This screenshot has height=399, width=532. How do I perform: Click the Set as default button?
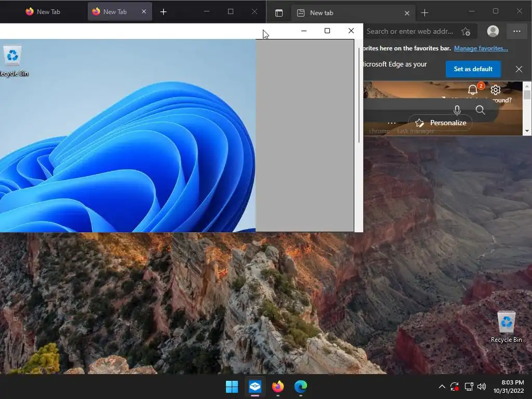click(x=473, y=69)
